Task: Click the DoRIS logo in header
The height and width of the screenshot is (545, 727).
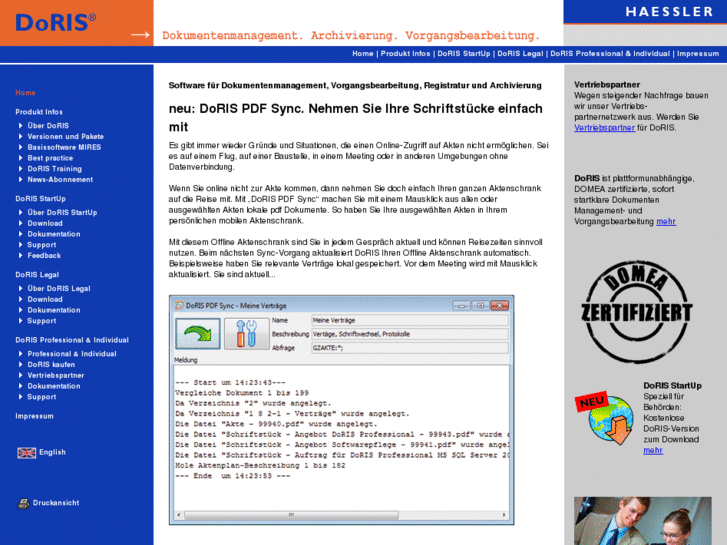Action: (57, 22)
